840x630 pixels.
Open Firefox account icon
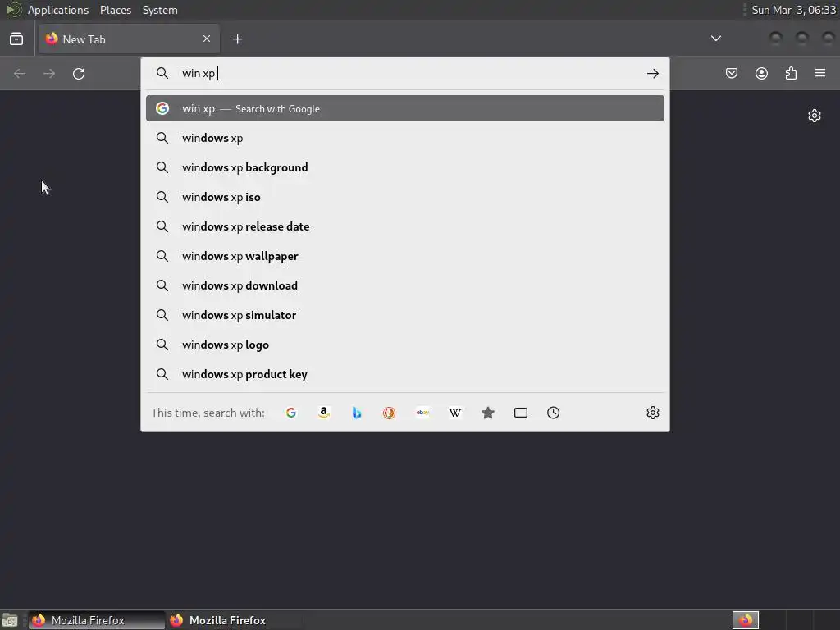[x=761, y=73]
